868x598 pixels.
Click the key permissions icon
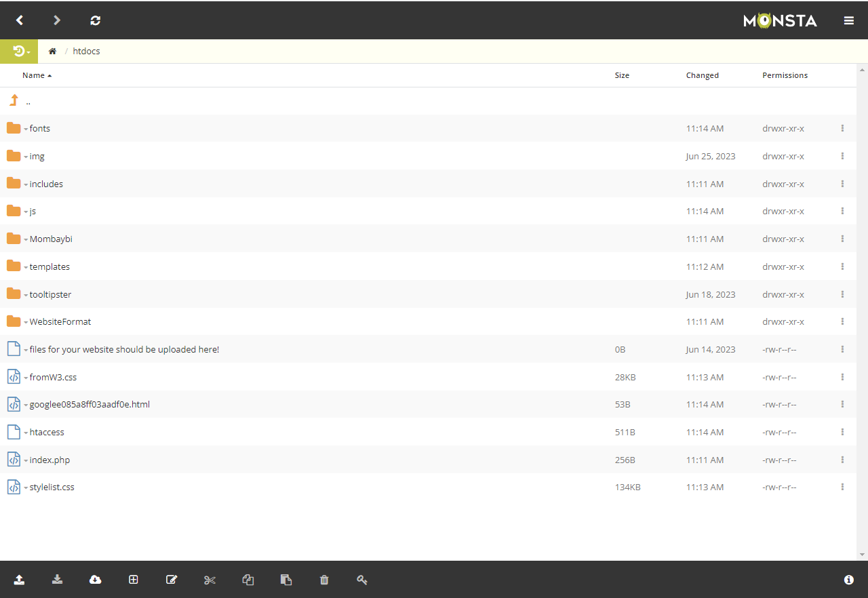pyautogui.click(x=362, y=580)
